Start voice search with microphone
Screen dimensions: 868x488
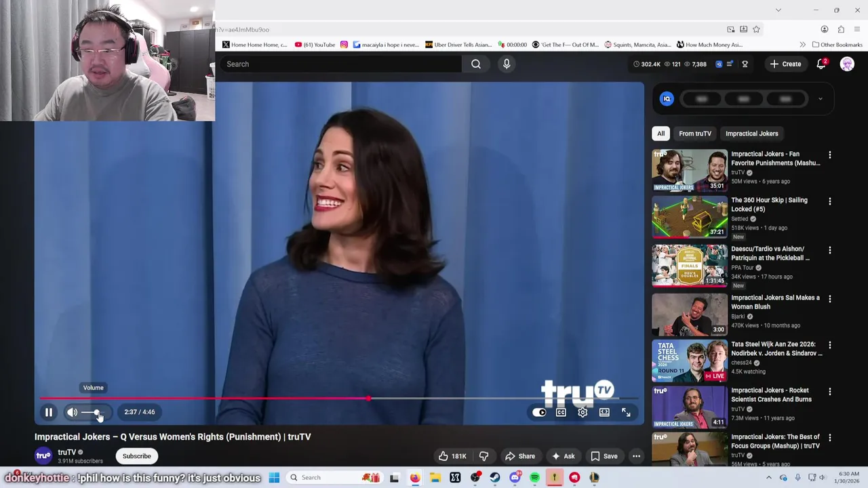click(507, 64)
